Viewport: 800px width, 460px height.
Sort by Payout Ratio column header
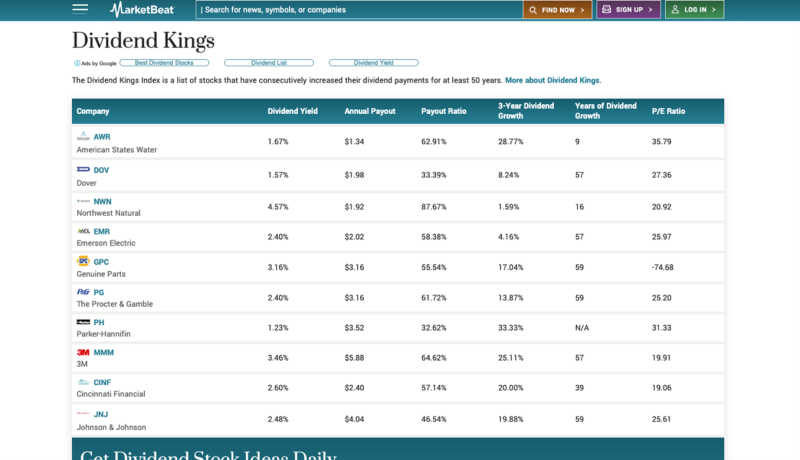tap(443, 111)
